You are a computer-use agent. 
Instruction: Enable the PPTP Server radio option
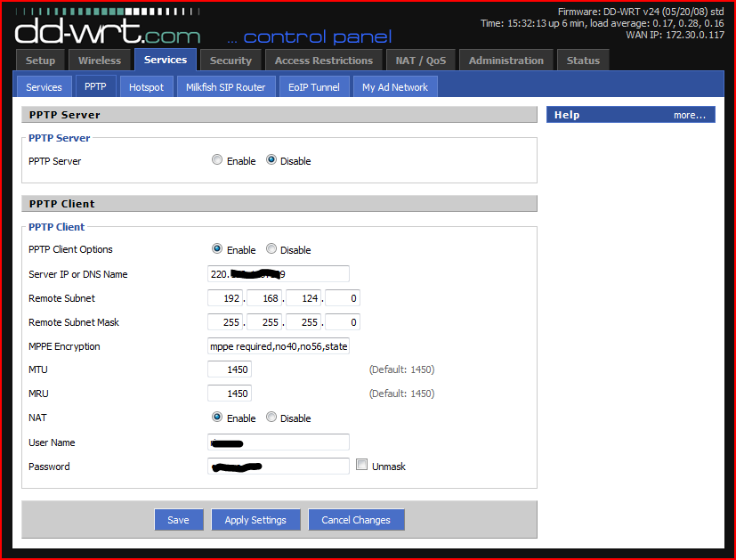(217, 160)
